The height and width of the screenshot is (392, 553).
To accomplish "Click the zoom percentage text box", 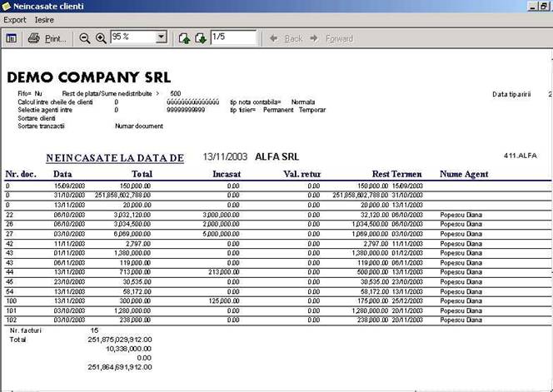I will (x=132, y=38).
